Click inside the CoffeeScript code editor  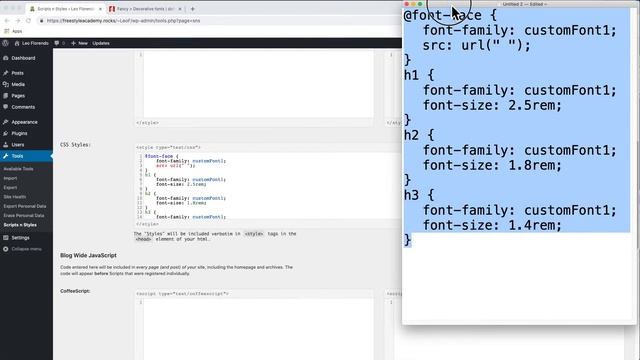255,329
